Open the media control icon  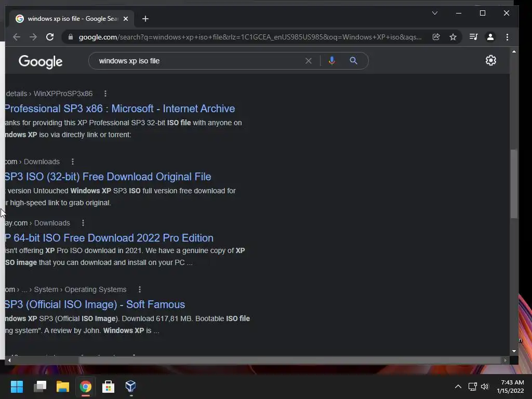point(474,37)
